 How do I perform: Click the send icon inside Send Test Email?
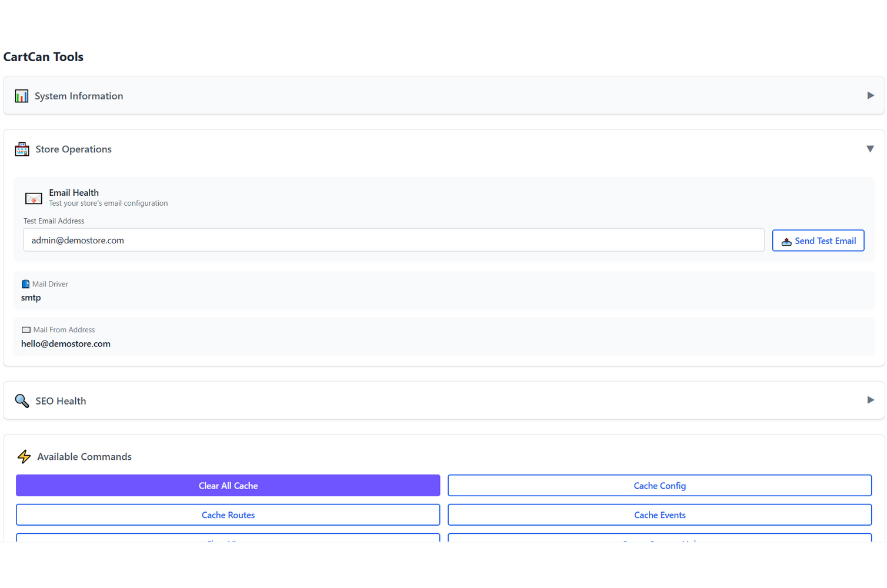pyautogui.click(x=786, y=240)
